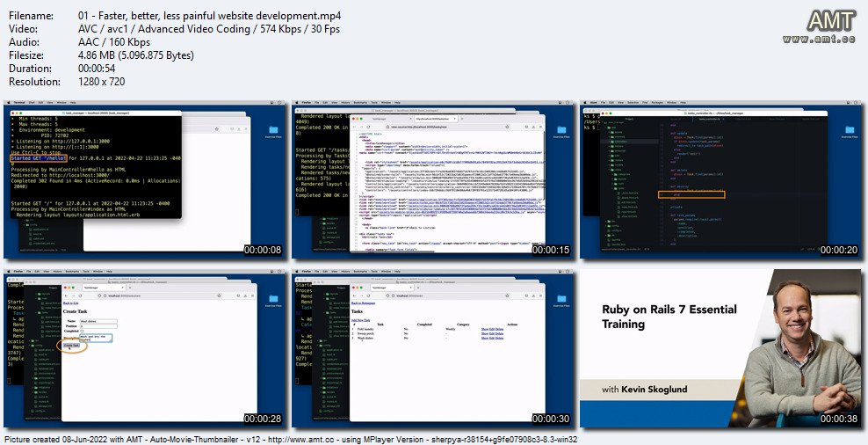Click URL bar in 00:00:28 browser
Screen dimensions: 868x445
coord(160,295)
